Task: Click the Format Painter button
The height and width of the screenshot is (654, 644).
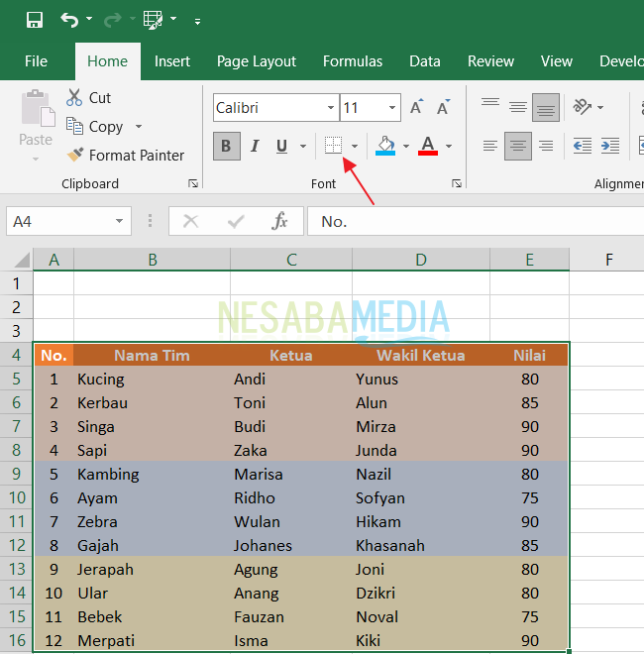Action: click(125, 156)
